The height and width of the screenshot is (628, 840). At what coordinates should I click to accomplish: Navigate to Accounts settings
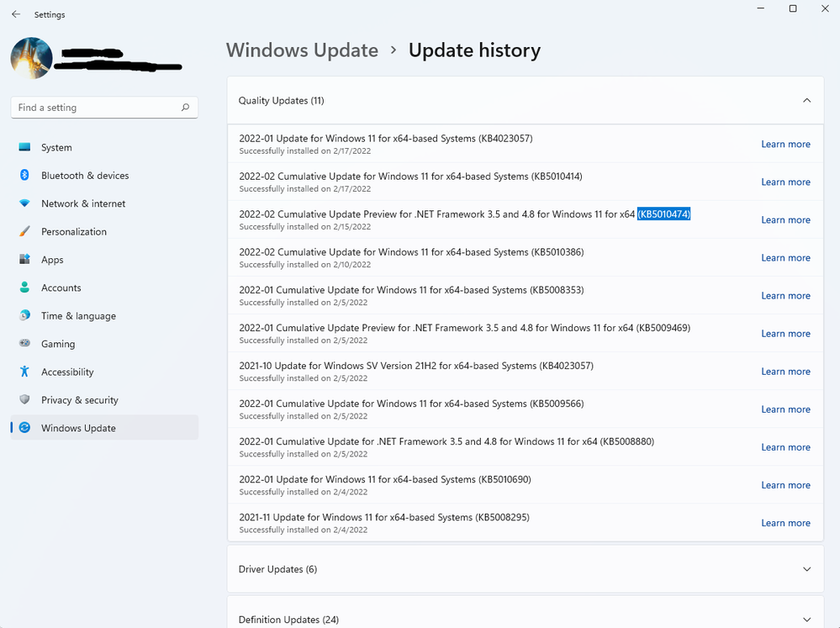tap(104, 288)
